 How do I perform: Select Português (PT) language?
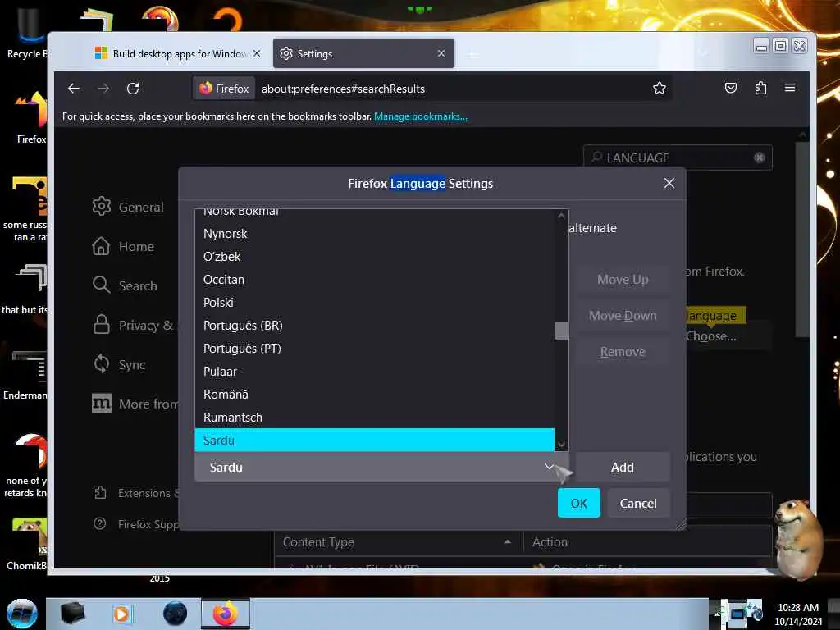374,349
